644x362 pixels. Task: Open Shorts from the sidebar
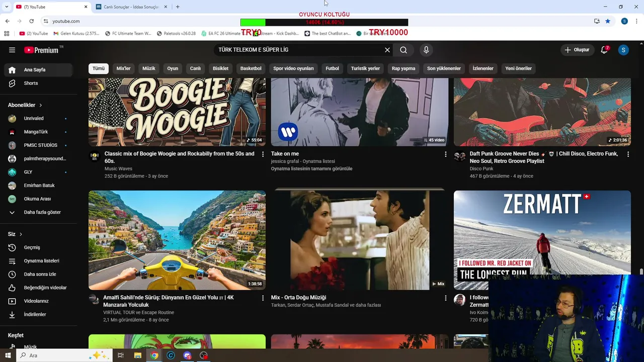[38, 83]
